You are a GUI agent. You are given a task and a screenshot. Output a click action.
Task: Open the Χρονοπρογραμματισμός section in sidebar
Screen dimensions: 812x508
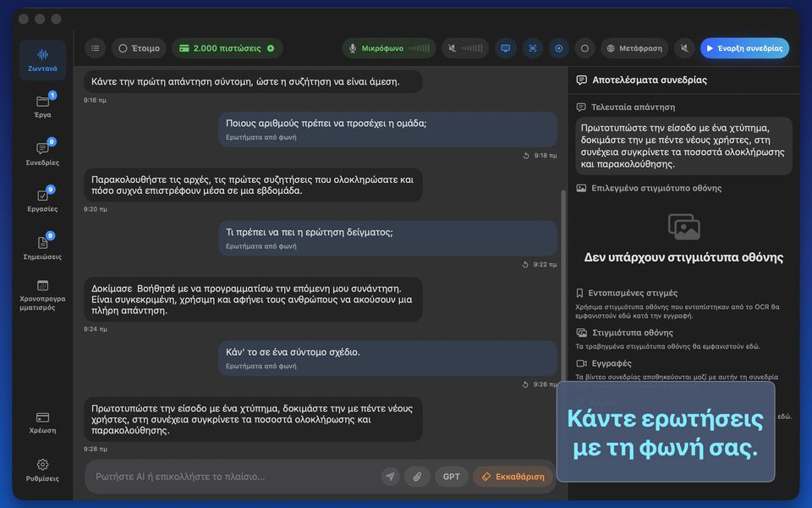tap(42, 295)
